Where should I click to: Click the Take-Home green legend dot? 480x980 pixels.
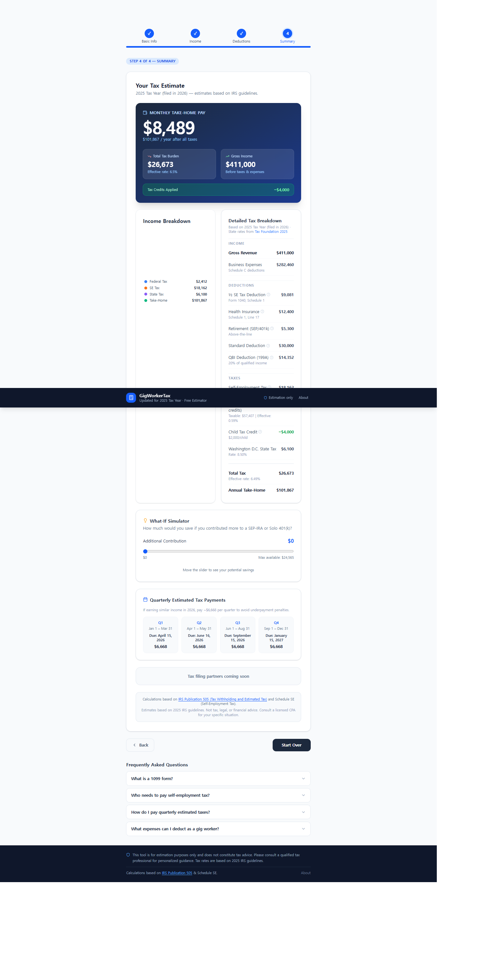pos(145,301)
